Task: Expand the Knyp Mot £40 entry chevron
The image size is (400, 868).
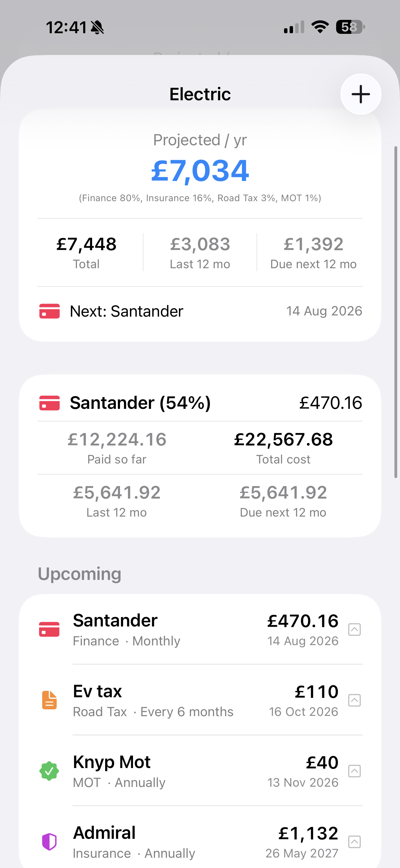Action: (x=354, y=771)
